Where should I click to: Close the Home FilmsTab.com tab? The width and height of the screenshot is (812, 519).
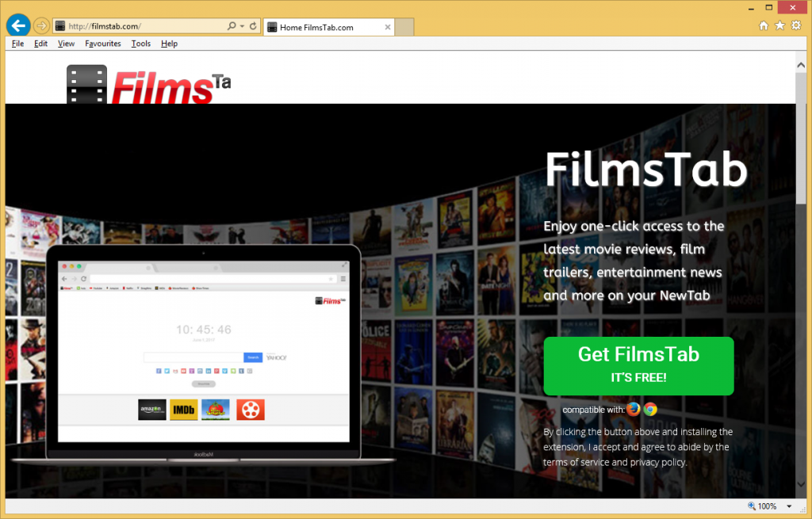(387, 28)
